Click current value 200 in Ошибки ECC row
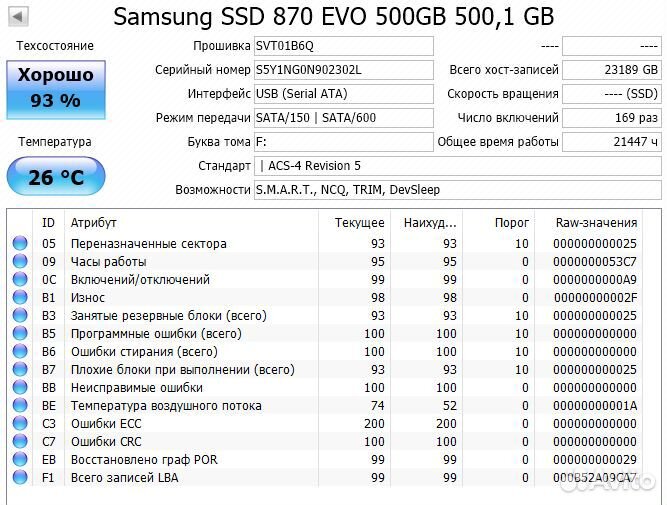 [374, 424]
